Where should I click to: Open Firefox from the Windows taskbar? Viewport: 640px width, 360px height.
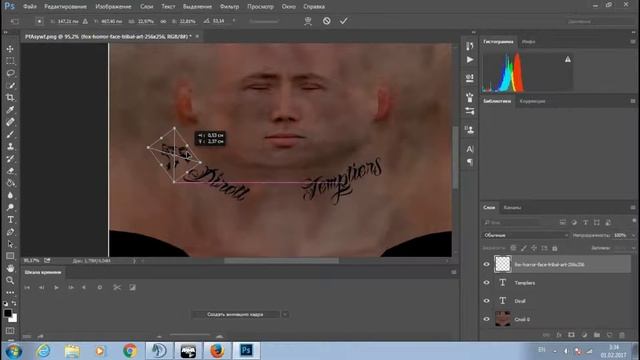coord(217,351)
